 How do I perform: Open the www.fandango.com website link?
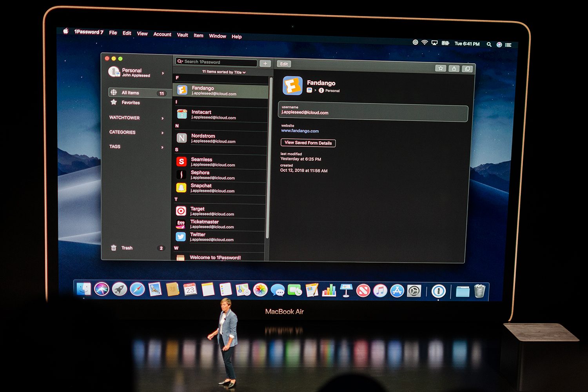pyautogui.click(x=300, y=131)
